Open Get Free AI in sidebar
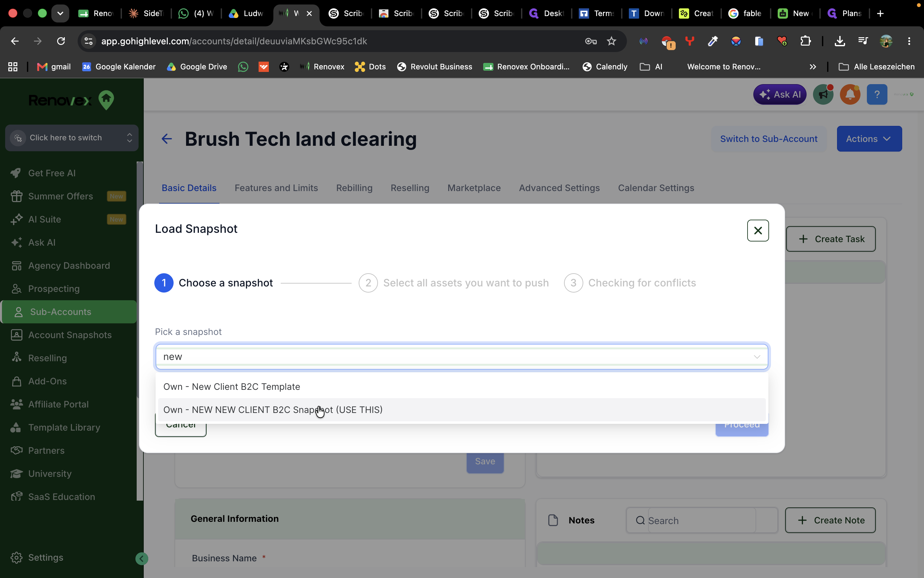The image size is (924, 578). click(52, 173)
